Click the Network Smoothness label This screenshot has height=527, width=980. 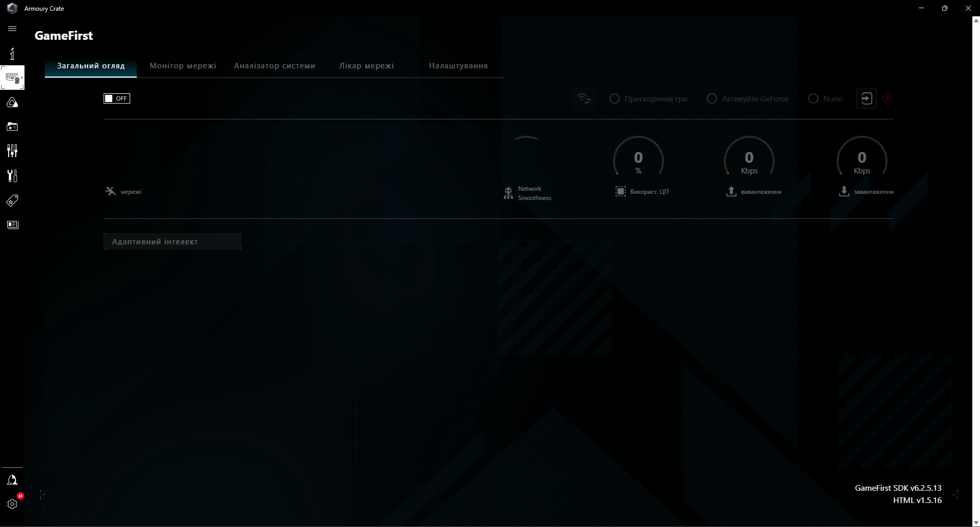pos(534,193)
